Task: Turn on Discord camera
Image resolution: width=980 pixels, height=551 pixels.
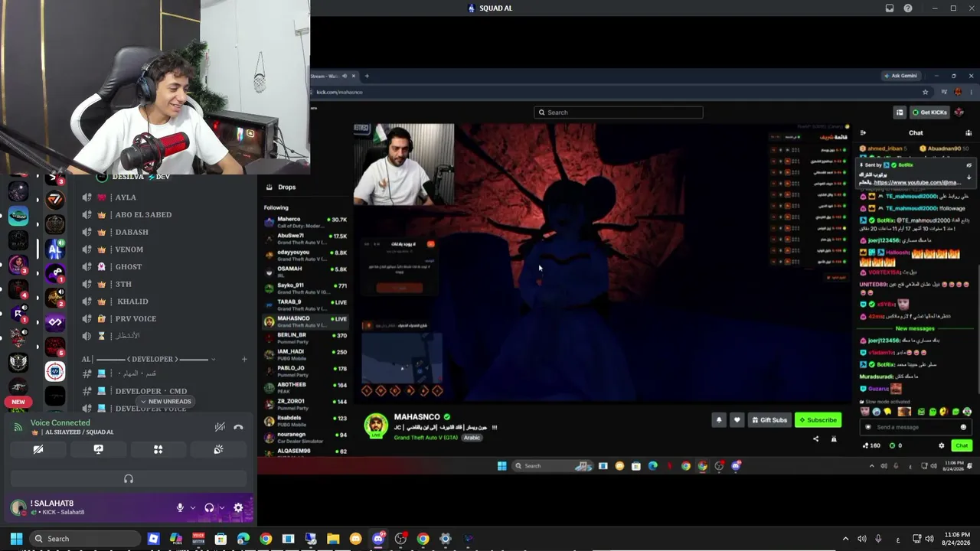Action: tap(38, 449)
